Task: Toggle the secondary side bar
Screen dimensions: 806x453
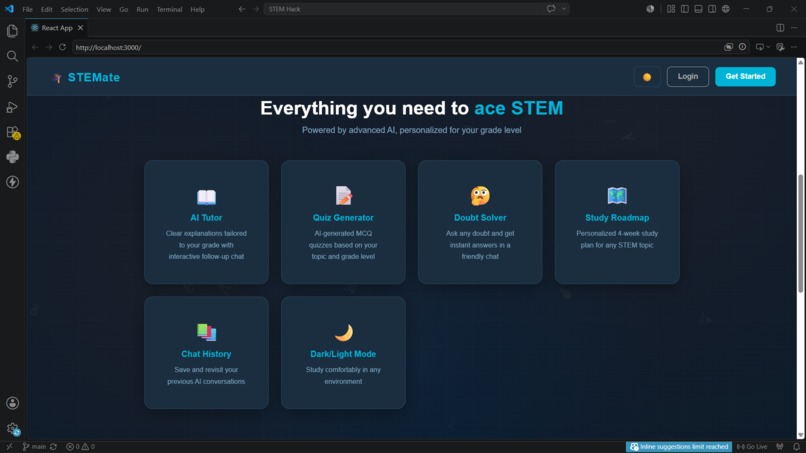Action: 712,9
